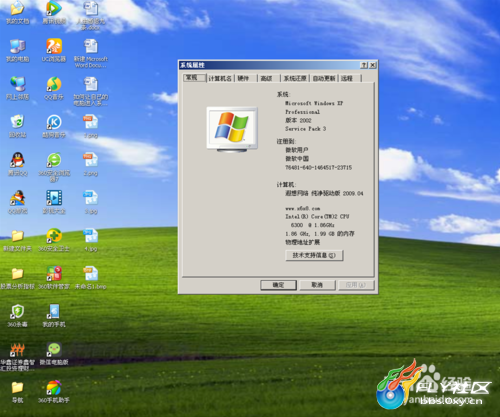This screenshot has width=500, height=417.
Task: Open the 系统还原 tab
Action: point(295,78)
